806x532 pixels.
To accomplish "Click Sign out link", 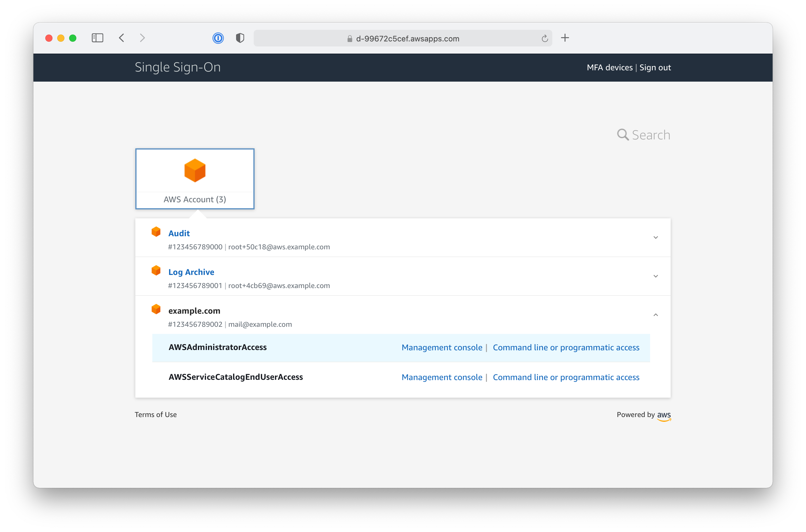I will tap(655, 68).
